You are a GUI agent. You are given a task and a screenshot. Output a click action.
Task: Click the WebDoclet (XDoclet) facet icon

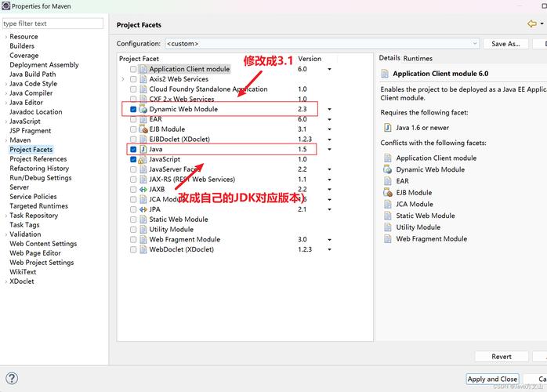coord(143,249)
